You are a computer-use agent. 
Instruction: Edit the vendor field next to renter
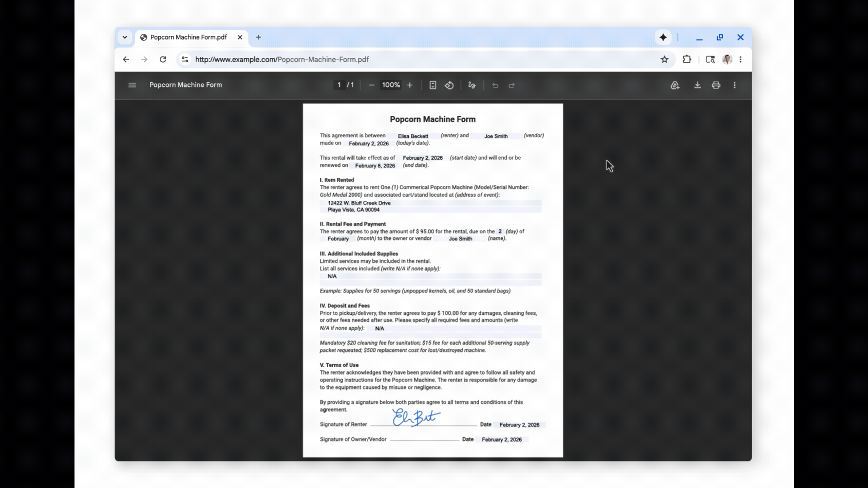pyautogui.click(x=496, y=136)
